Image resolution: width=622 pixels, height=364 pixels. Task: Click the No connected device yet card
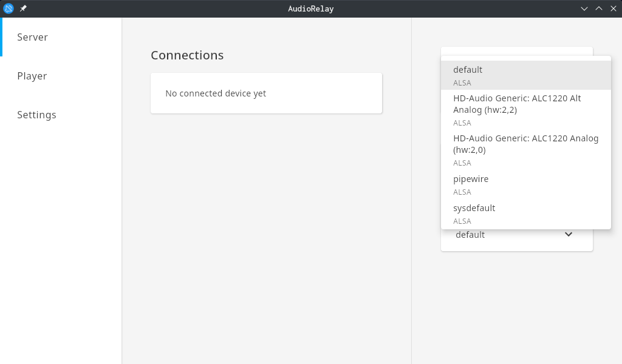(x=266, y=93)
